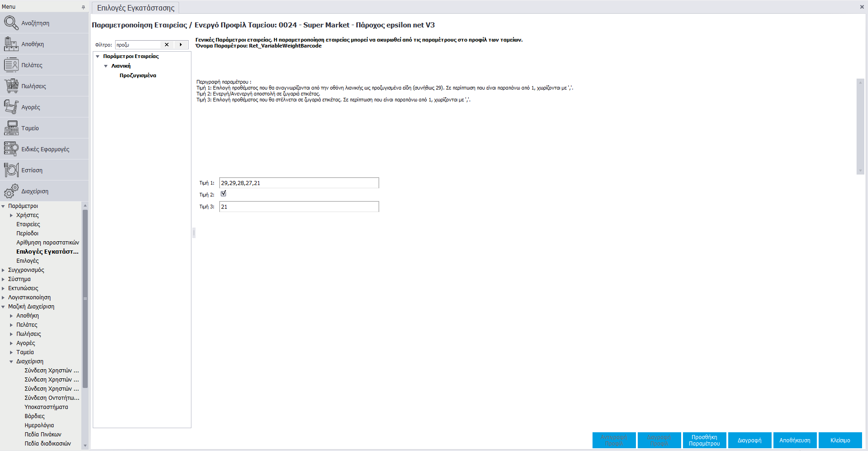Open the Ταμείο cash register icon

(11, 128)
